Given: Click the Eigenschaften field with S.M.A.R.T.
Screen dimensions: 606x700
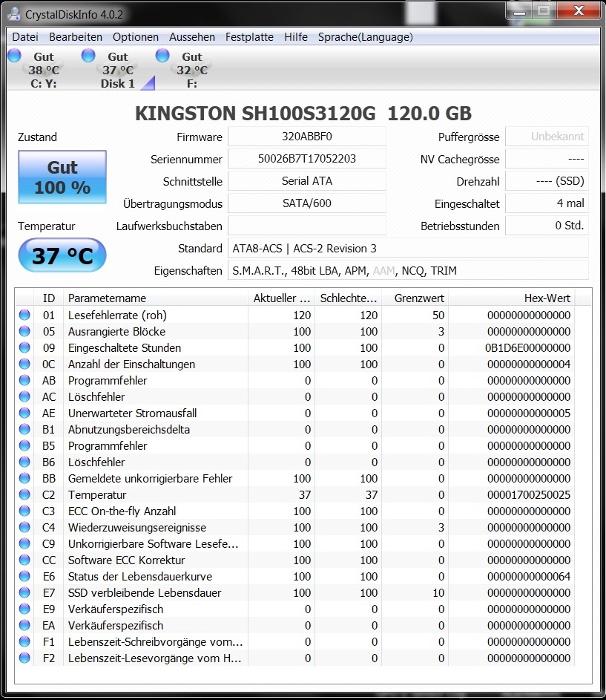Looking at the screenshot, I should point(408,270).
